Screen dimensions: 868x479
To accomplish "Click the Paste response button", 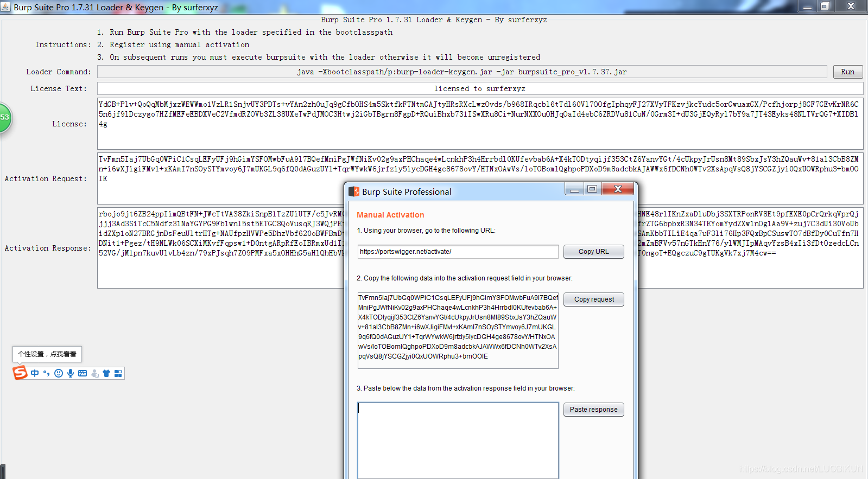I will pos(593,410).
